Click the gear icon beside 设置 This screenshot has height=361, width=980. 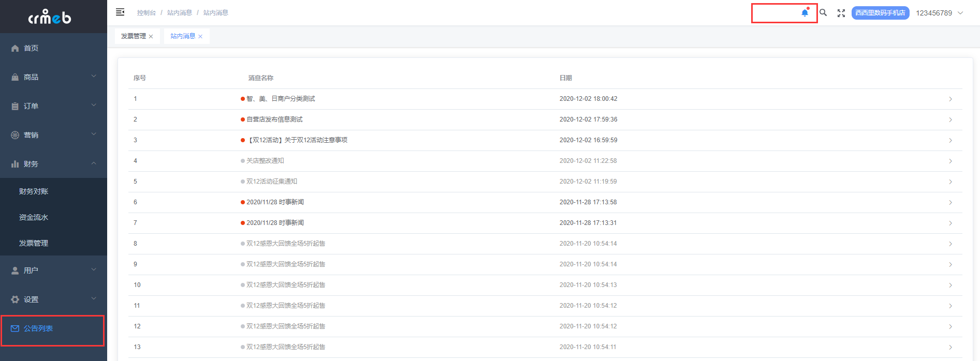15,299
